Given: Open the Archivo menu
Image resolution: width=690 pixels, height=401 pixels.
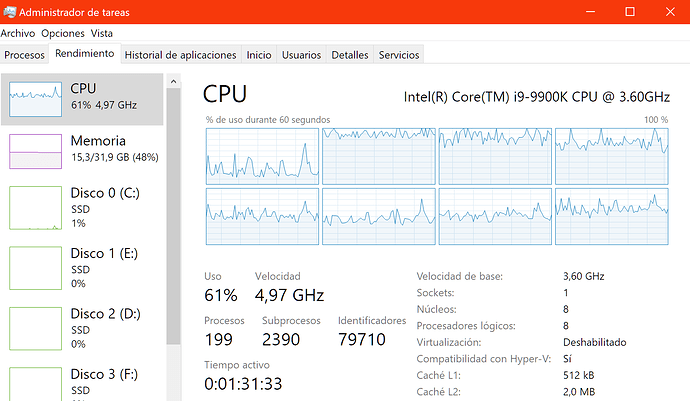Looking at the screenshot, I should [18, 33].
